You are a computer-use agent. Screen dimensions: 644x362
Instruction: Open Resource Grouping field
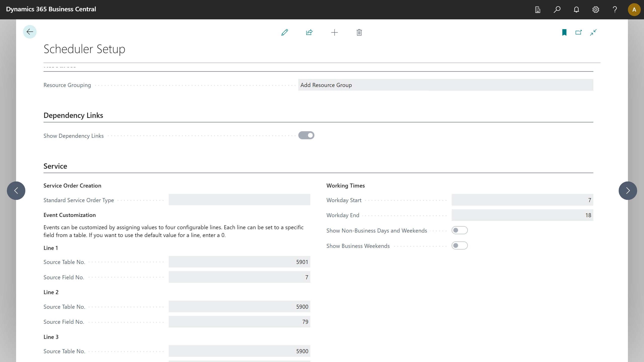pos(446,85)
